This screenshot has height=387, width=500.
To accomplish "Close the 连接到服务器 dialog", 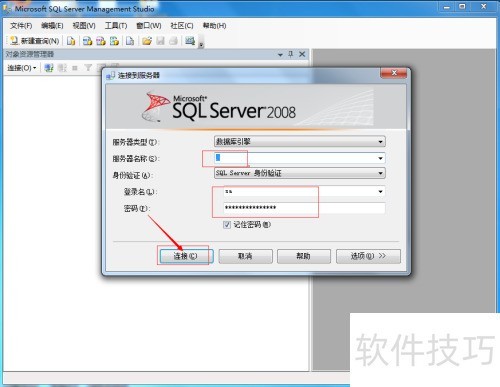I will coord(394,73).
